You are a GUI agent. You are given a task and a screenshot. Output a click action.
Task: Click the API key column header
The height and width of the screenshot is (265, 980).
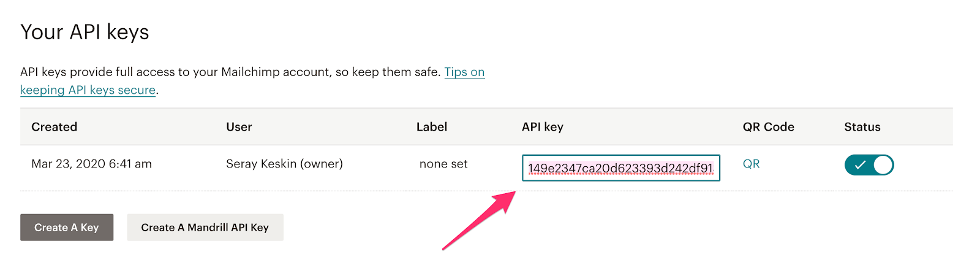(542, 127)
